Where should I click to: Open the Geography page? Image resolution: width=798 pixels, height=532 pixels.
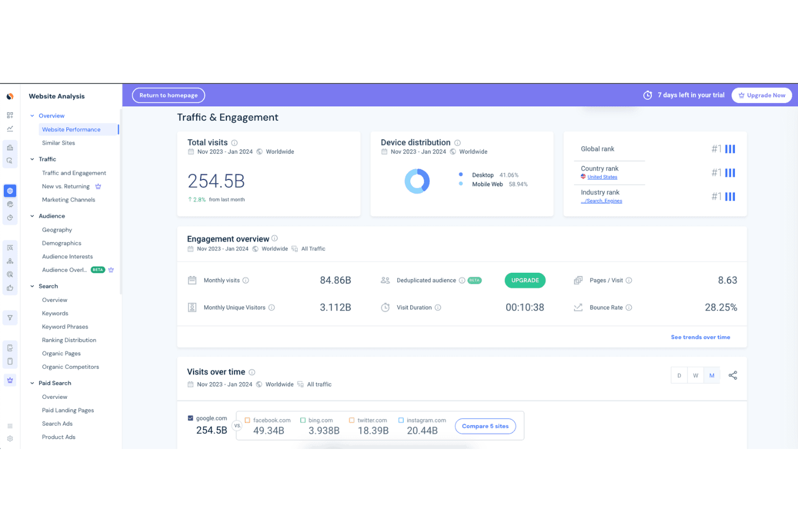pos(57,230)
